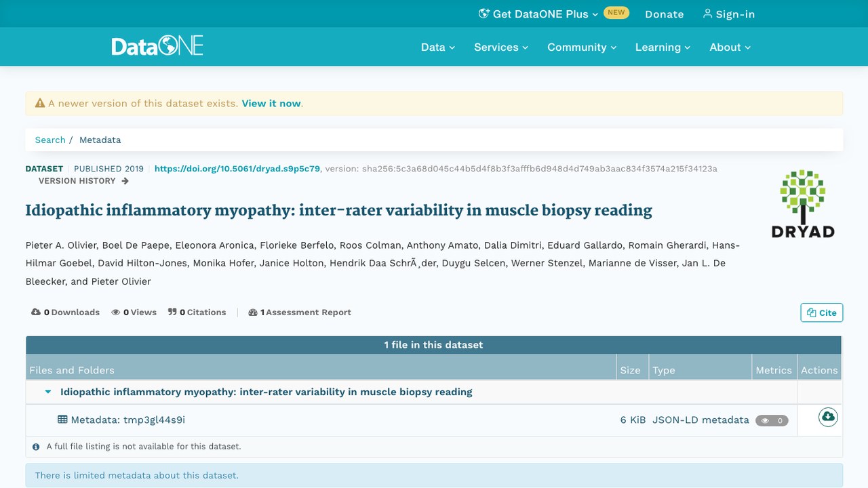
Task: Click the info icon by file listing note
Action: (x=36, y=447)
